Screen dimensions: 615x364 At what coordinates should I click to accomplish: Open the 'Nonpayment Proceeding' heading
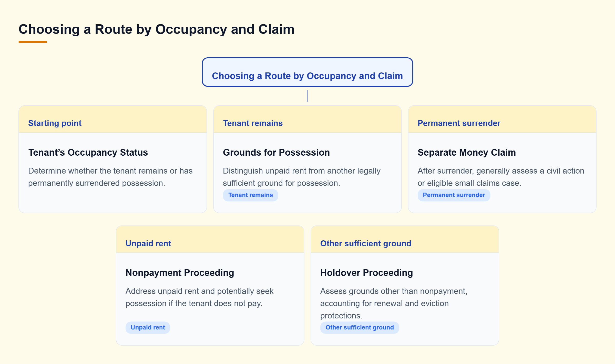(x=180, y=273)
